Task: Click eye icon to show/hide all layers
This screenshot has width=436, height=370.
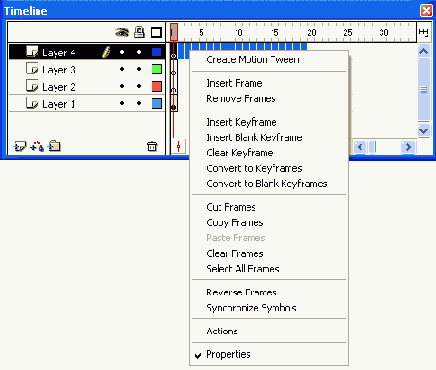Action: (x=122, y=33)
